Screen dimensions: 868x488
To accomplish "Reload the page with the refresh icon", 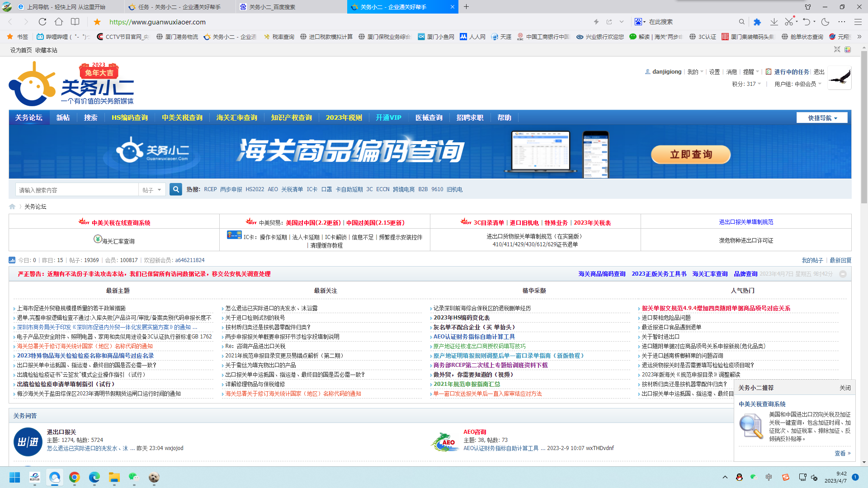I will [x=42, y=22].
